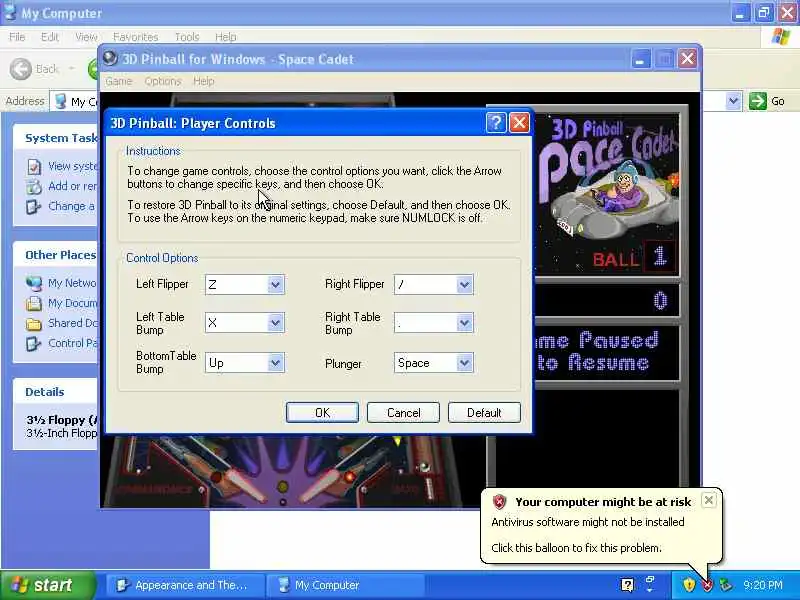This screenshot has width=800, height=600.
Task: Click the red shield icon in balloon
Action: click(499, 503)
